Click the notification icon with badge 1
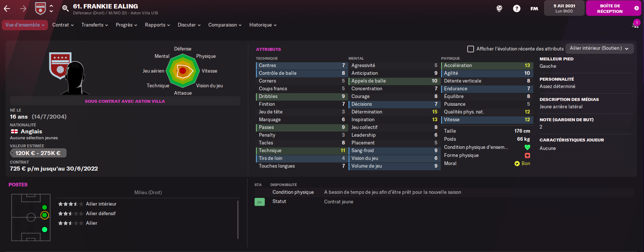 (636, 24)
